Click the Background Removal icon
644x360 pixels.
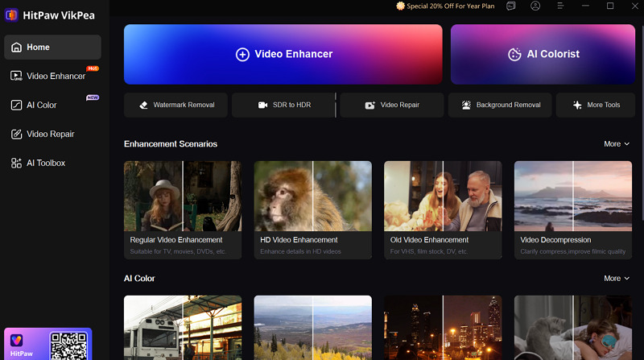point(465,106)
